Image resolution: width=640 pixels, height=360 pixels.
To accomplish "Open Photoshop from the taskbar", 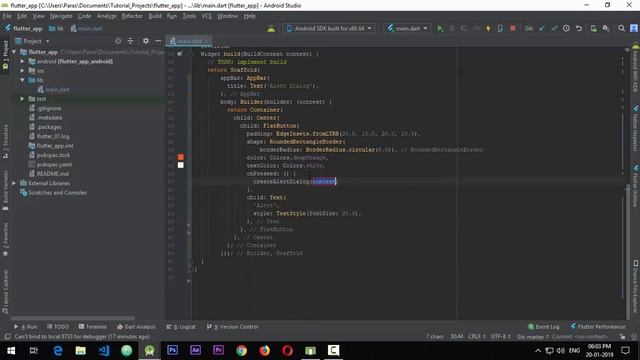I will pyautogui.click(x=173, y=350).
